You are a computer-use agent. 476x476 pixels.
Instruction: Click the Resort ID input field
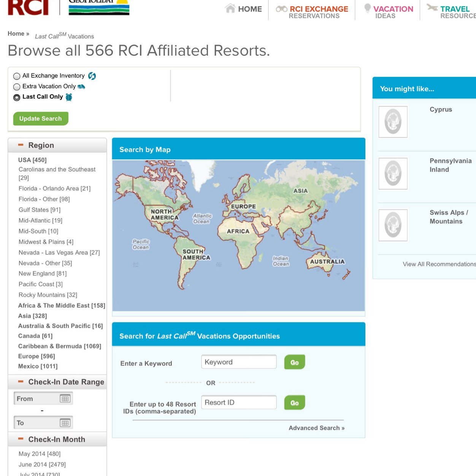(239, 402)
